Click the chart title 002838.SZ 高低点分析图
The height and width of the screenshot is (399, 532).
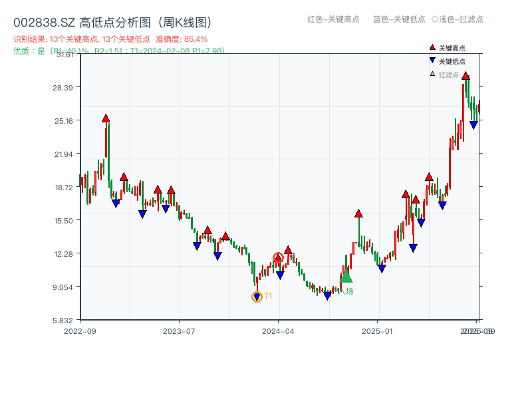coord(113,23)
